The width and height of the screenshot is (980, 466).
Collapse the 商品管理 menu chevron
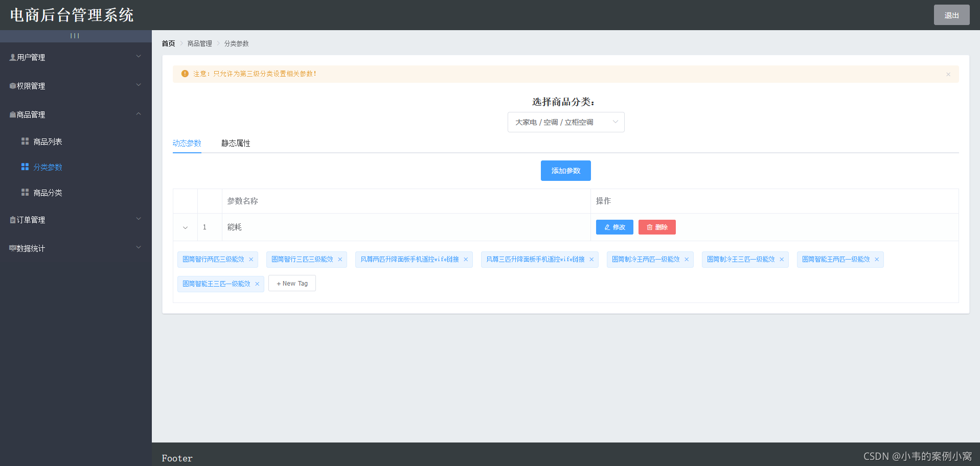[x=139, y=113]
